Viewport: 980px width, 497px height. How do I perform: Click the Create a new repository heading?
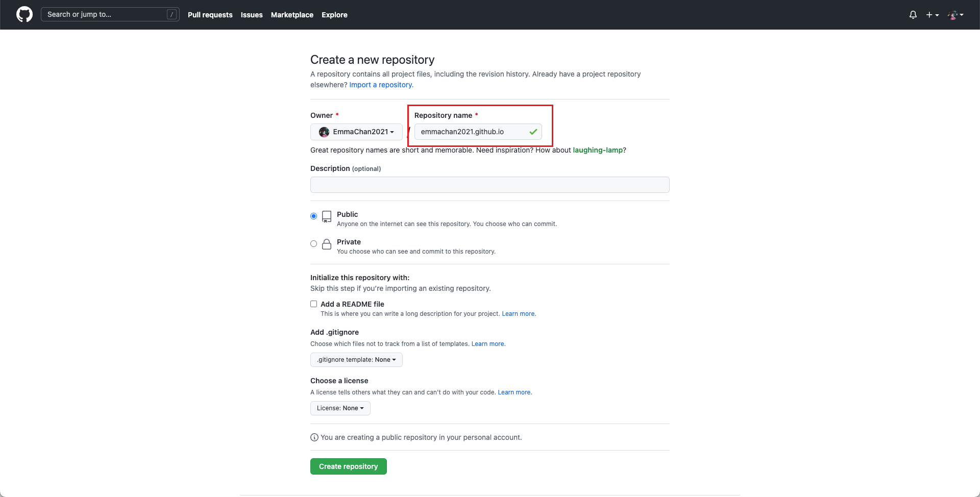point(373,60)
